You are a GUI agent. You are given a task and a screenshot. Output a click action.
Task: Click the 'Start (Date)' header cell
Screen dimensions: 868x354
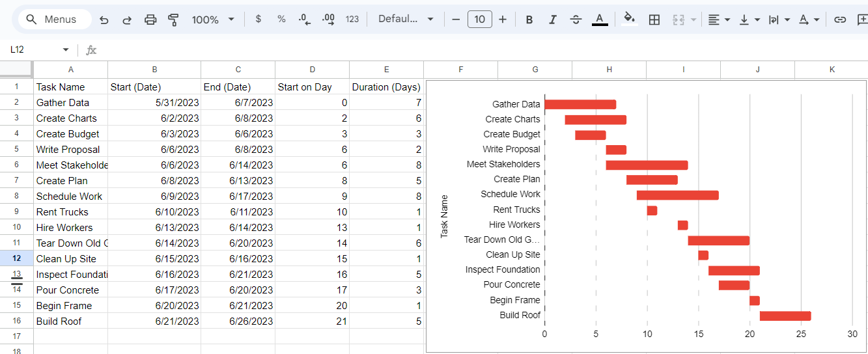coord(154,87)
